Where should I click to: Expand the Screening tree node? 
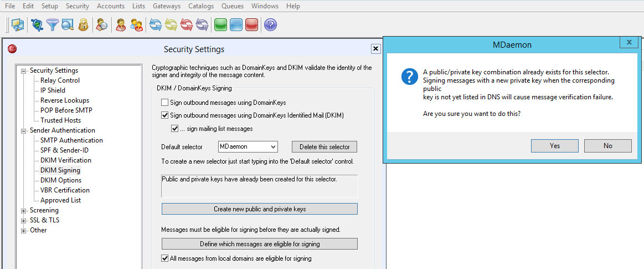(x=24, y=211)
